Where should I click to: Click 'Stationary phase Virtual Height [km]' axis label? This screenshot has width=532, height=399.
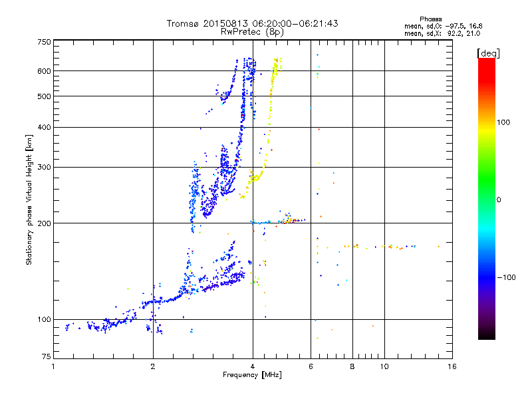(x=29, y=199)
